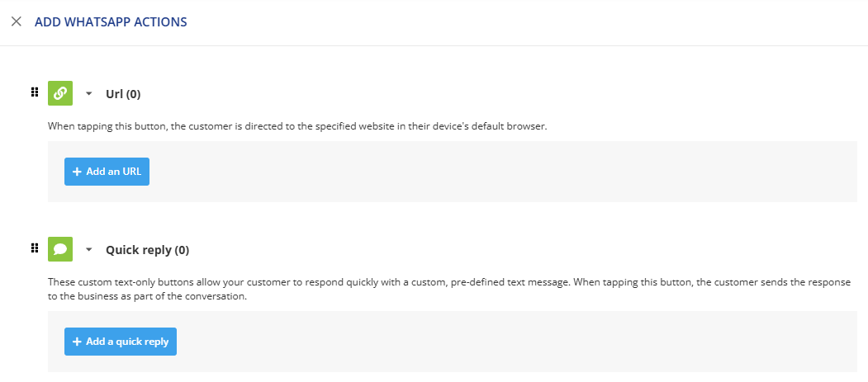Click the plus icon in Add a quick reply
Image resolution: width=868 pixels, height=382 pixels.
pyautogui.click(x=77, y=342)
